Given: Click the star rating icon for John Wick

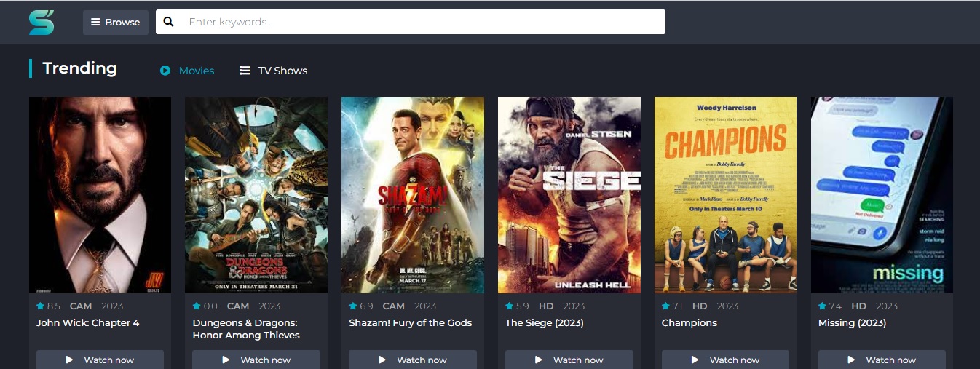Looking at the screenshot, I should click(x=40, y=306).
